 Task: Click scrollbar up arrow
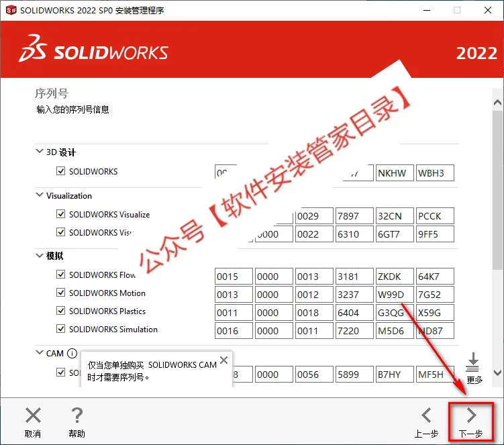497,103
